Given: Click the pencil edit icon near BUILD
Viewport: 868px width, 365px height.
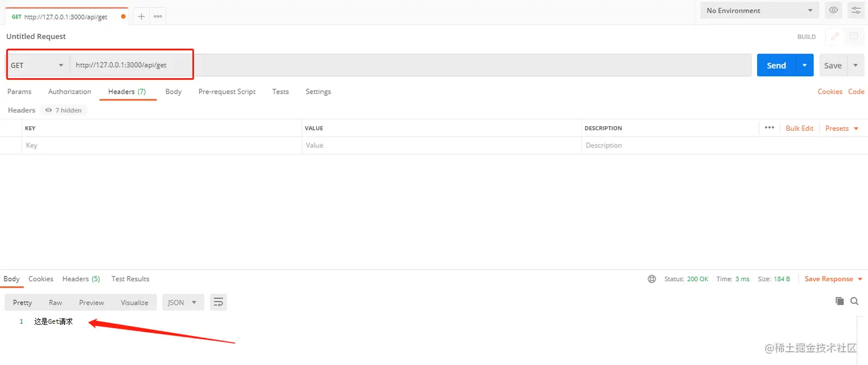Looking at the screenshot, I should pyautogui.click(x=835, y=36).
